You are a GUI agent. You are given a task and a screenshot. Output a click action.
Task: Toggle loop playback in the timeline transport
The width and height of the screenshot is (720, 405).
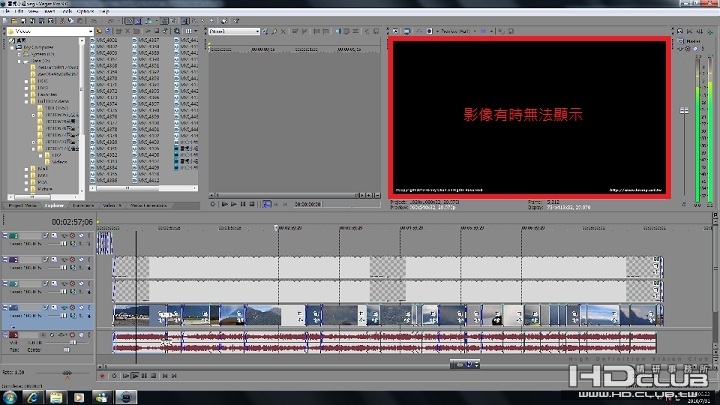(114, 376)
